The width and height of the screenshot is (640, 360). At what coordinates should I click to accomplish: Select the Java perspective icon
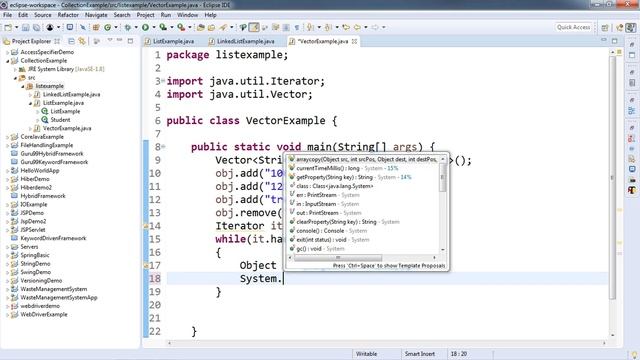(x=631, y=27)
